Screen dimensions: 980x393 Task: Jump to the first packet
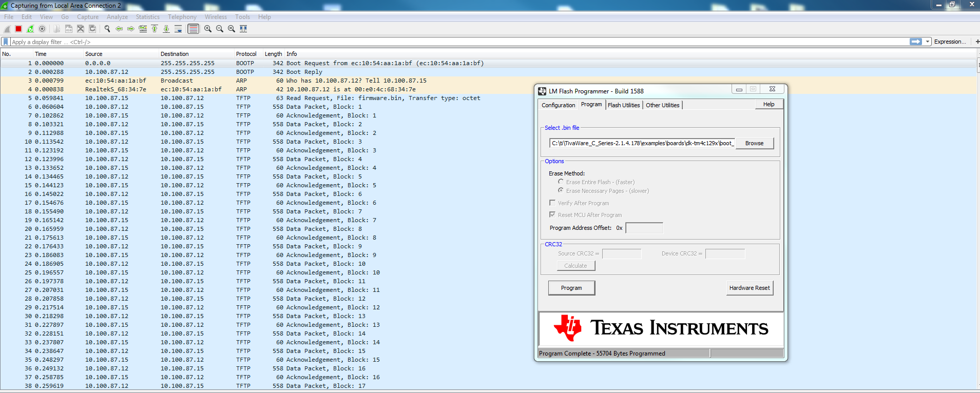coord(155,29)
